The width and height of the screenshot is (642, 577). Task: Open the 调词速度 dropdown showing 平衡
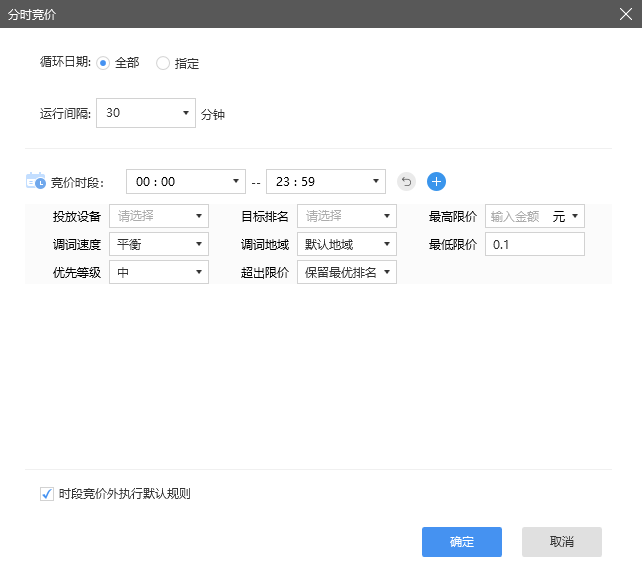pos(159,244)
